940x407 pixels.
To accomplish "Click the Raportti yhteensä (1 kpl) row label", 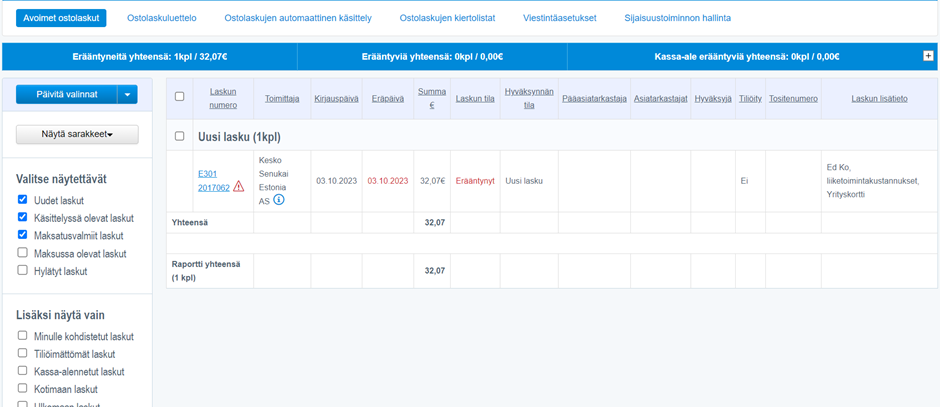I will tap(206, 271).
